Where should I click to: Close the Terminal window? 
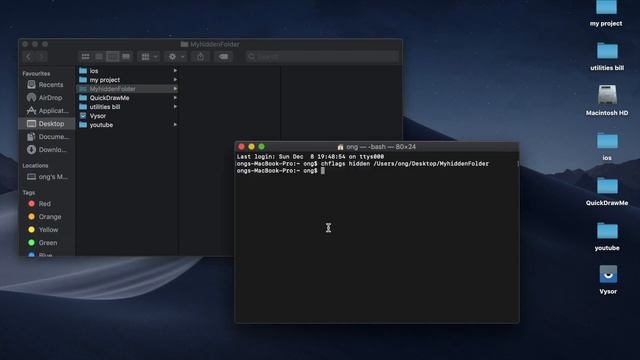pyautogui.click(x=242, y=147)
